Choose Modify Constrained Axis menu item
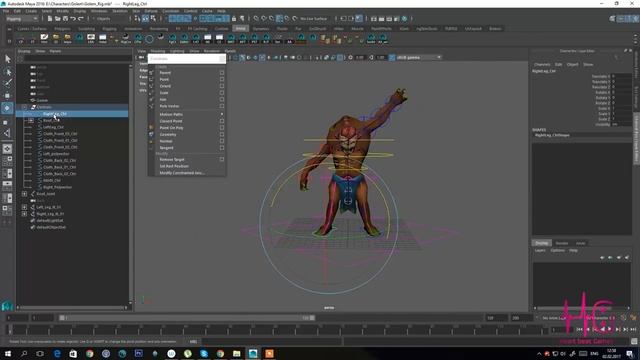This screenshot has width=640, height=360. point(182,173)
